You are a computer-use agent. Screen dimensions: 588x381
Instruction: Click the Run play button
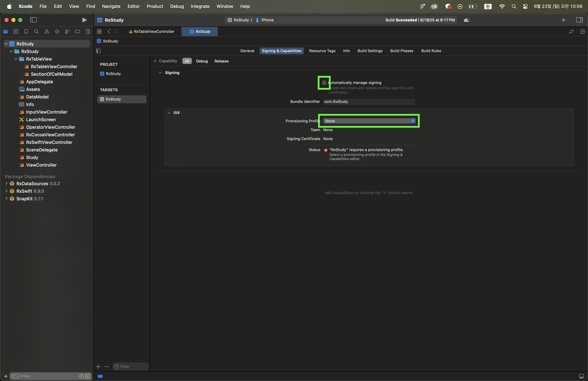[x=84, y=20]
